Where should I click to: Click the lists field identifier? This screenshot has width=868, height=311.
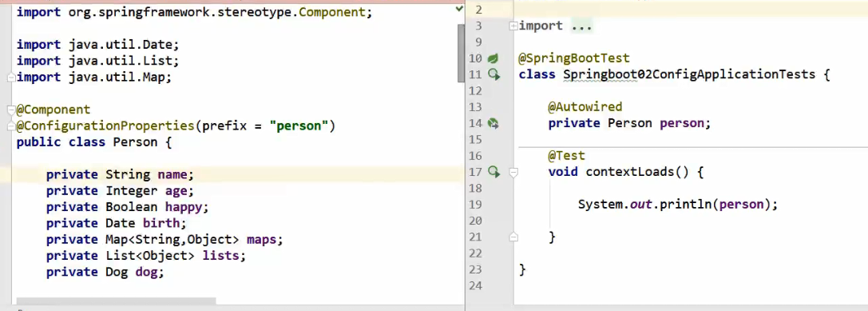tap(220, 256)
